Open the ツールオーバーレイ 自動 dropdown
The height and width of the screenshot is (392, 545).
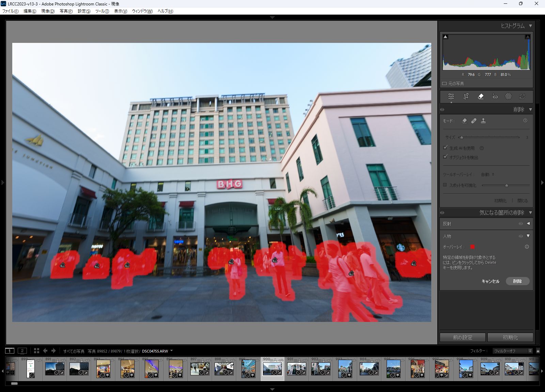tap(488, 175)
